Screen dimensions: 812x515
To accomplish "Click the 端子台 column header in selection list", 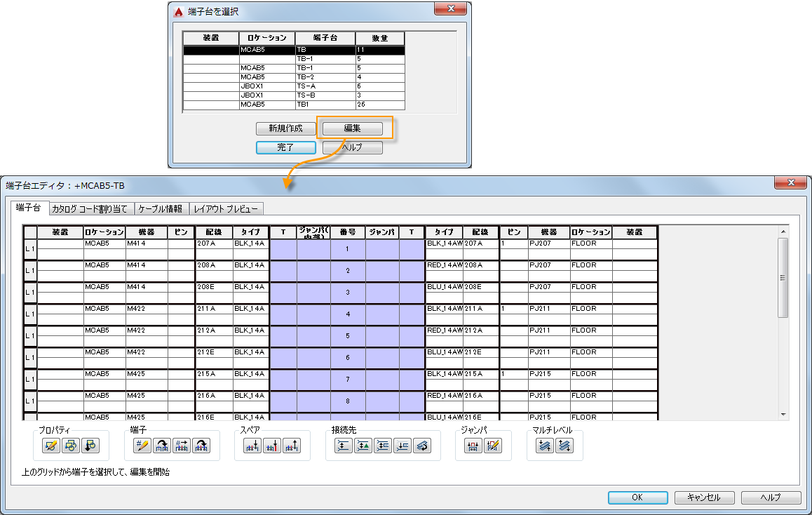I will [x=325, y=39].
